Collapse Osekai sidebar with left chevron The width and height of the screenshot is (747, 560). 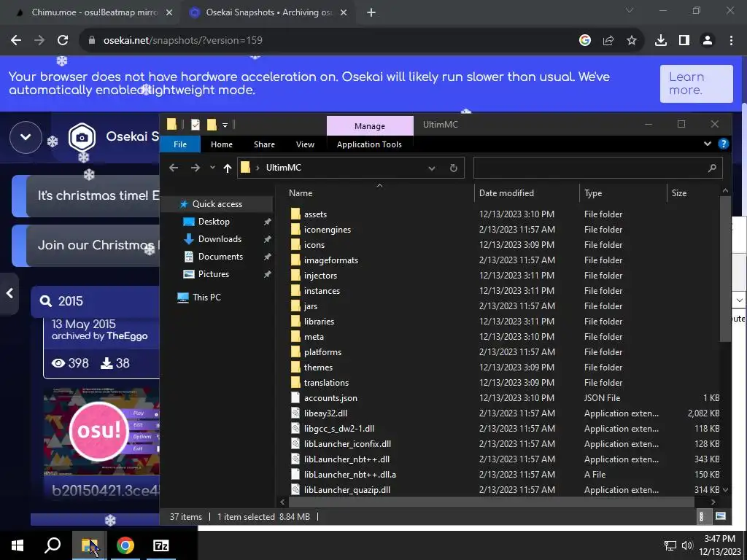tap(9, 293)
